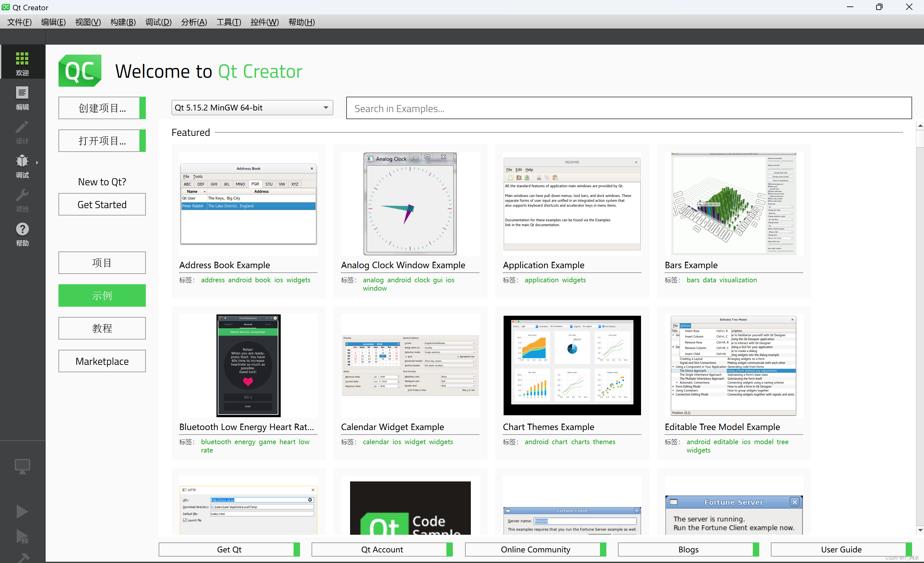Open the 分析(A) menu
This screenshot has width=924, height=563.
coord(194,22)
